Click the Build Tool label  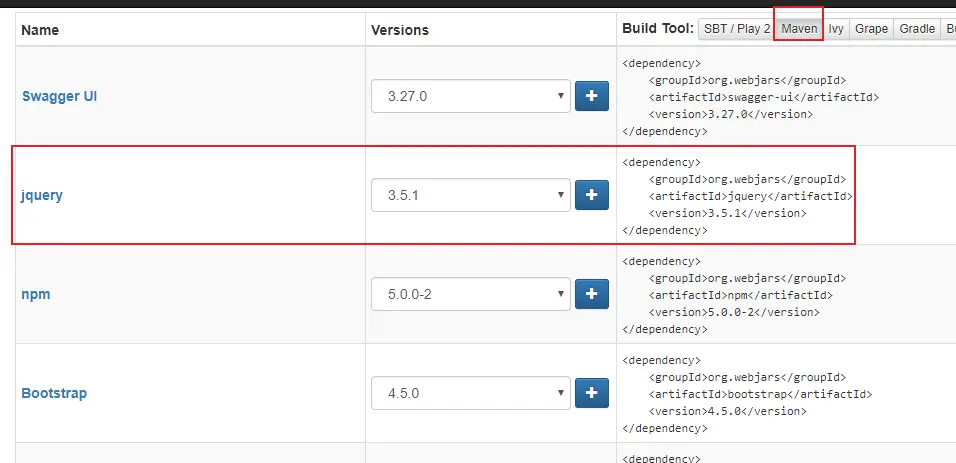pos(658,28)
